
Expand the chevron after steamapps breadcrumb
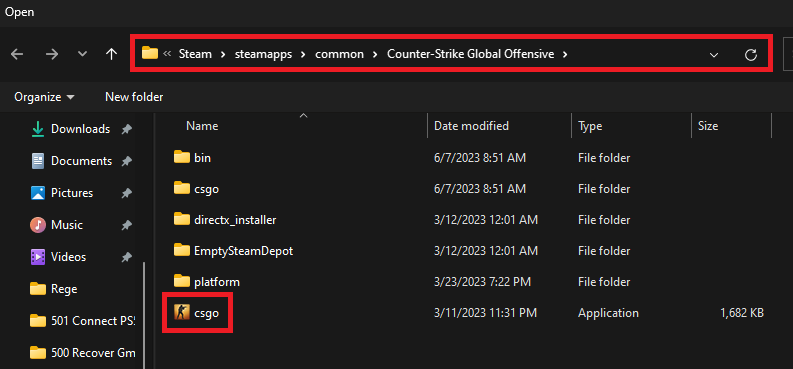pos(303,54)
